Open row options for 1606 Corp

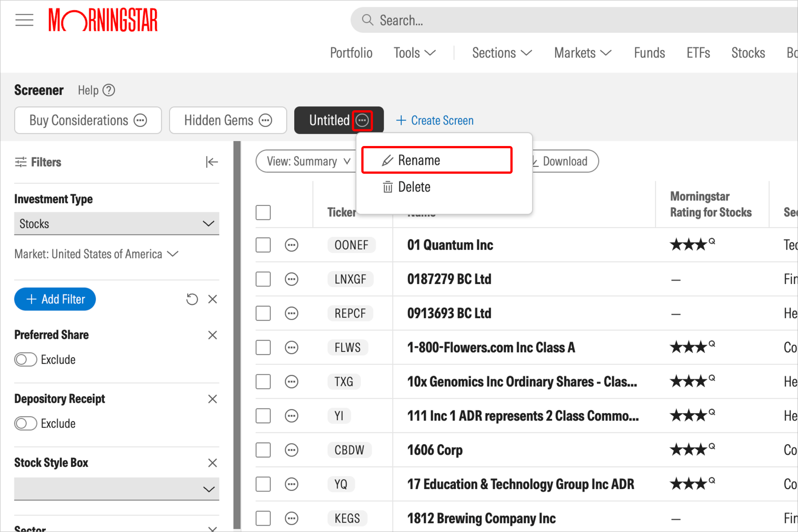291,450
